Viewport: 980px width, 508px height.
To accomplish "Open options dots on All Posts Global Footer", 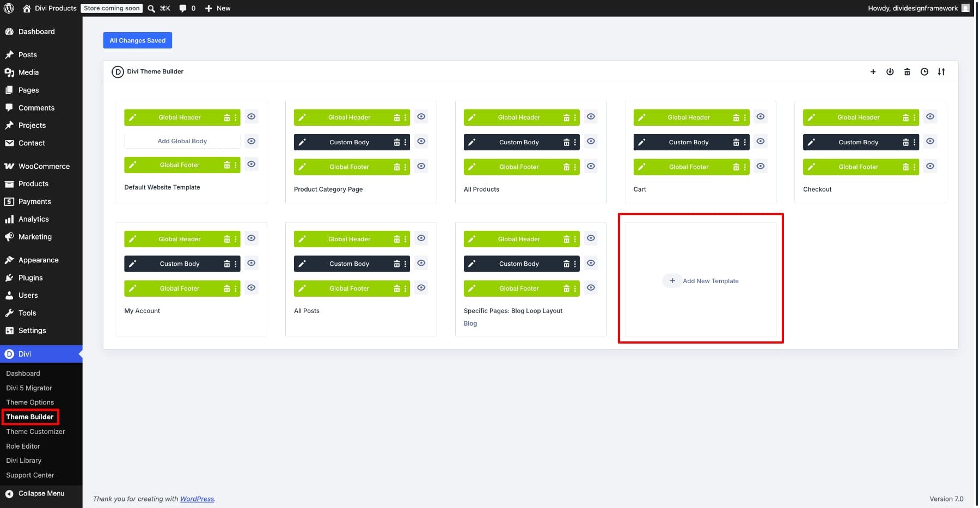I will [405, 289].
